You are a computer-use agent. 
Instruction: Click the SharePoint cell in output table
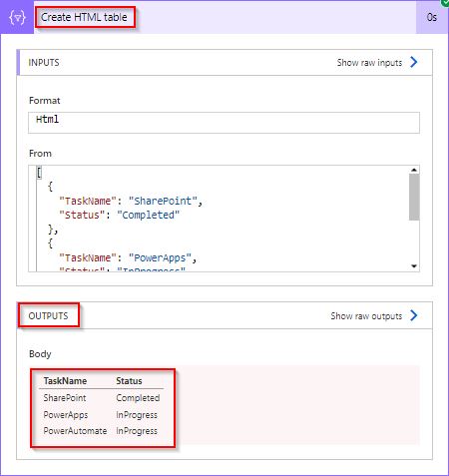65,398
